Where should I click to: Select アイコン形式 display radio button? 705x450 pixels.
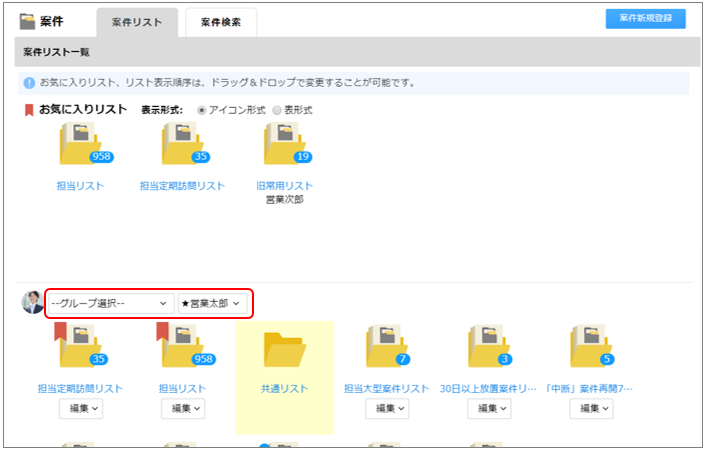tap(201, 110)
